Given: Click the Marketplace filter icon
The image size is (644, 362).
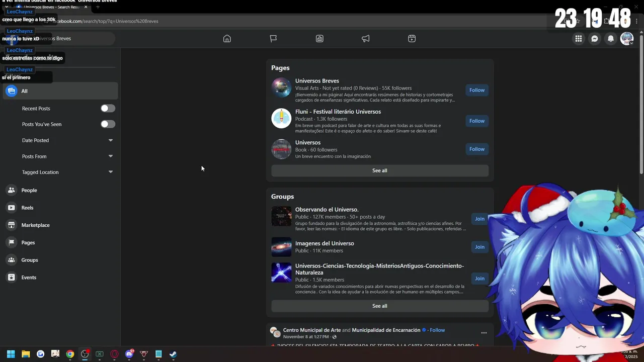Looking at the screenshot, I should coord(11,225).
